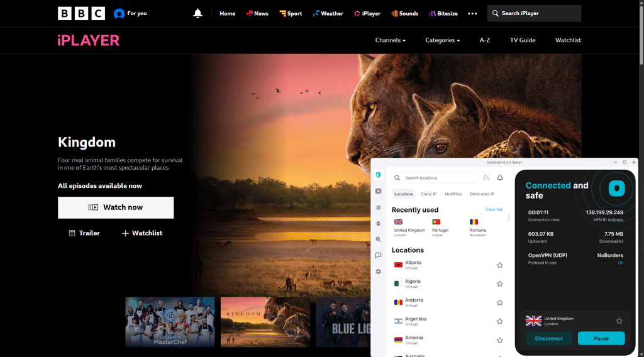644x357 pixels.
Task: Click Surfshark speed test icon near search
Action: (486, 178)
